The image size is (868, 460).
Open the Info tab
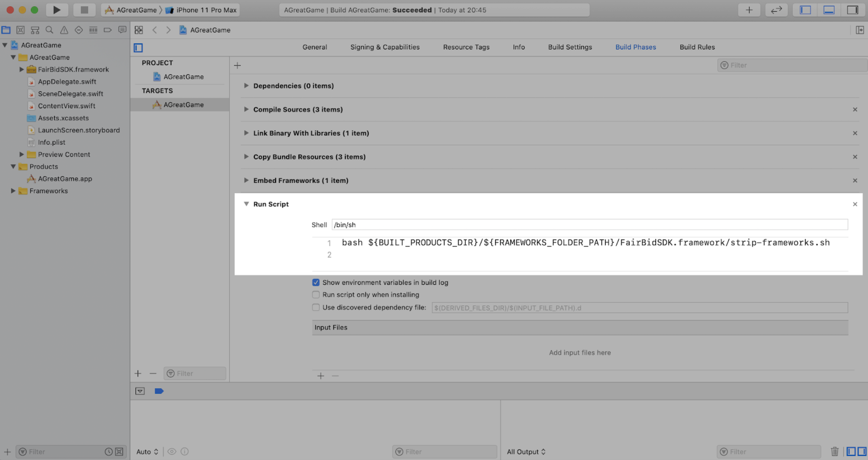[x=519, y=47]
